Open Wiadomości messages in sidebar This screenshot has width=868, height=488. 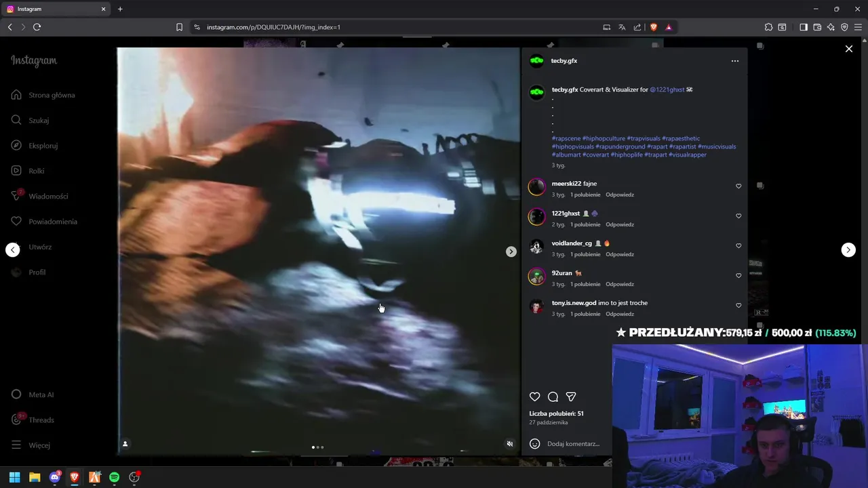40,196
